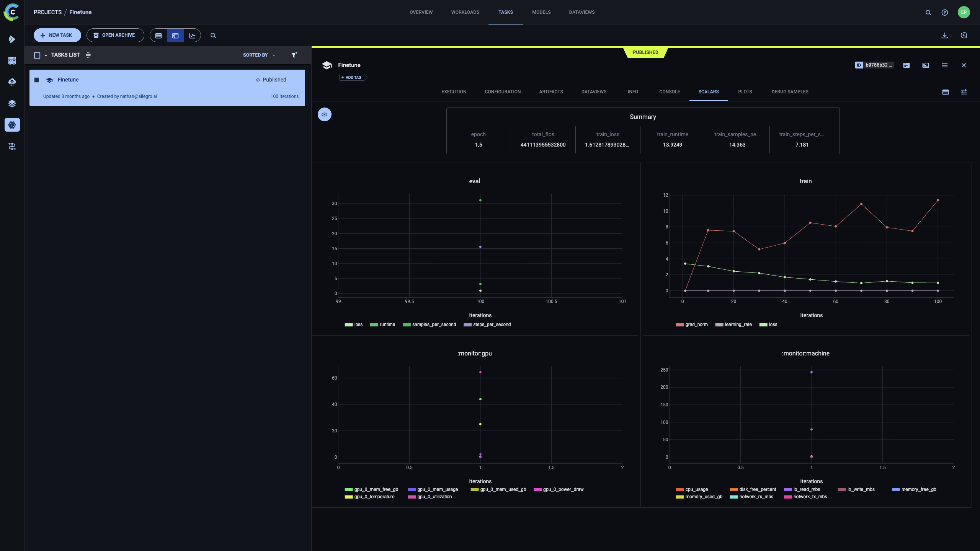Switch to the chart comparison view icon
Screen dimensions: 980x551
tap(192, 36)
